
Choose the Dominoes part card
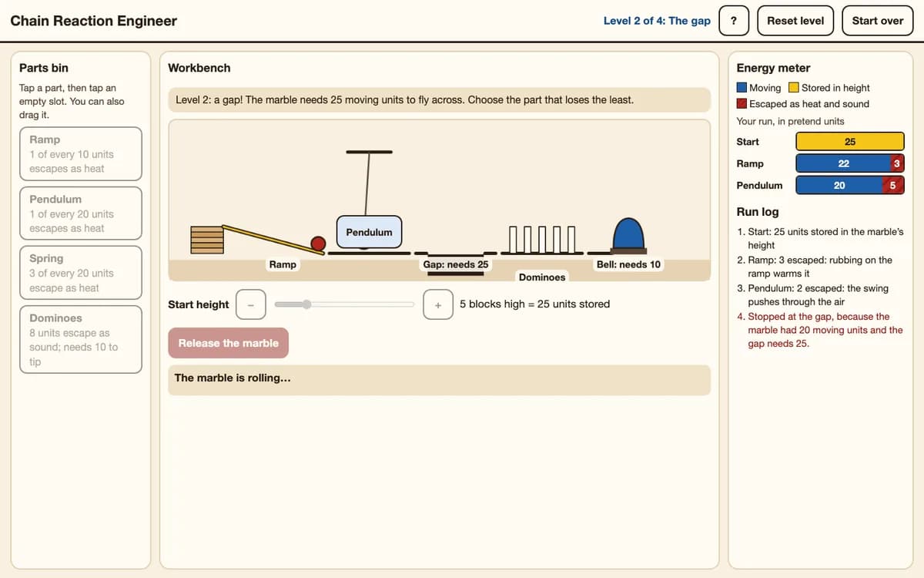coord(81,340)
